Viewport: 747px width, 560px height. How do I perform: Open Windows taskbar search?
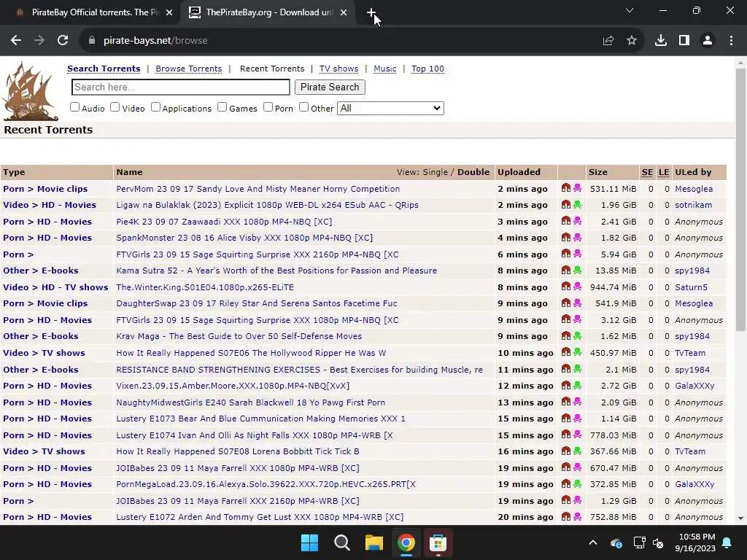click(342, 542)
